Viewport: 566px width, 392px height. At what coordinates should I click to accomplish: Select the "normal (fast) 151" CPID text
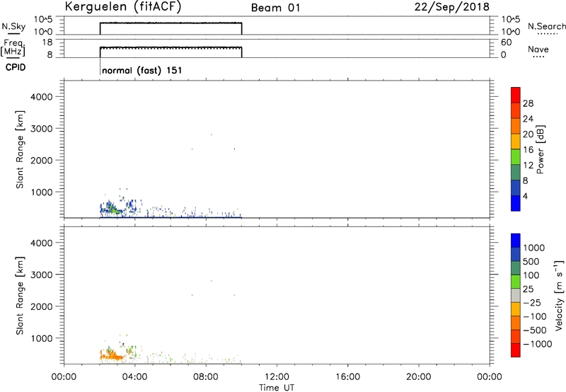(142, 70)
